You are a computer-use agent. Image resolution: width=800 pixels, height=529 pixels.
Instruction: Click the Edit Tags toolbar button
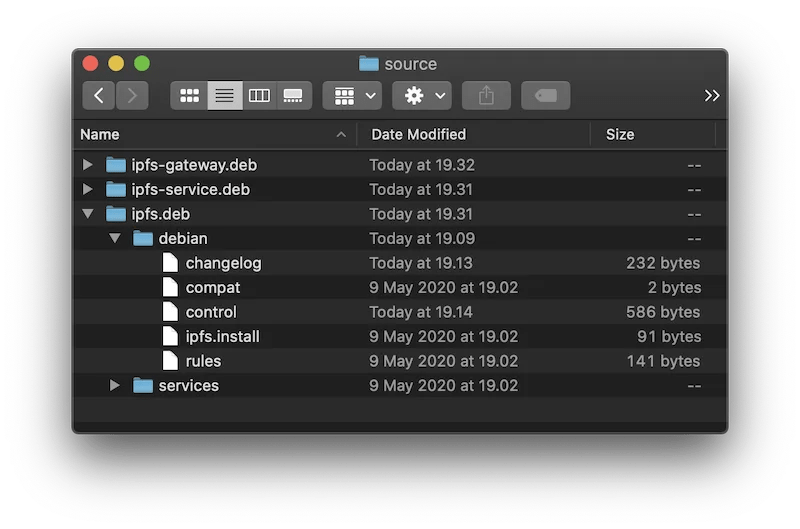(x=545, y=95)
